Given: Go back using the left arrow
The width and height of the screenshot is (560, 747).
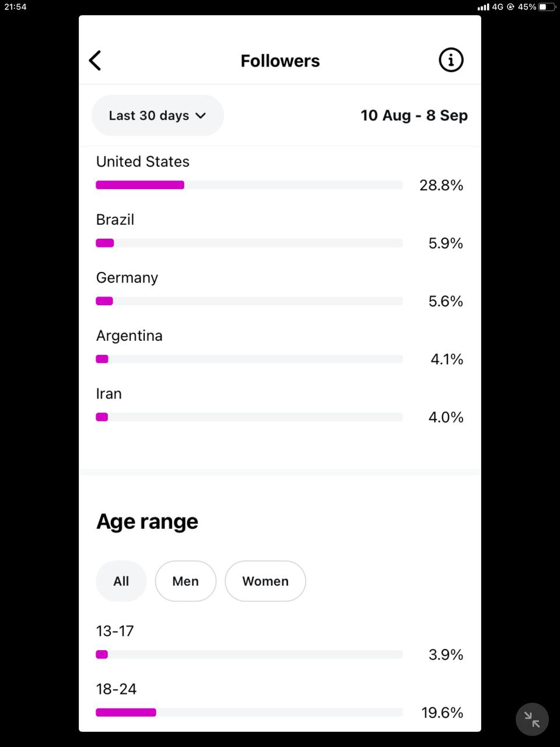Looking at the screenshot, I should [x=95, y=60].
